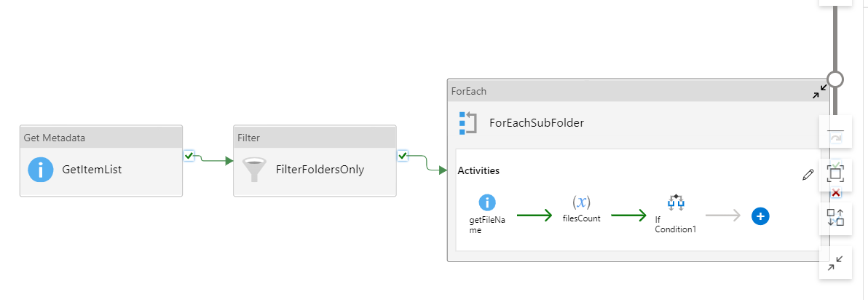Click the ForEachSubFolder loop icon
Viewport: 868px width, 300px height.
pyautogui.click(x=467, y=123)
